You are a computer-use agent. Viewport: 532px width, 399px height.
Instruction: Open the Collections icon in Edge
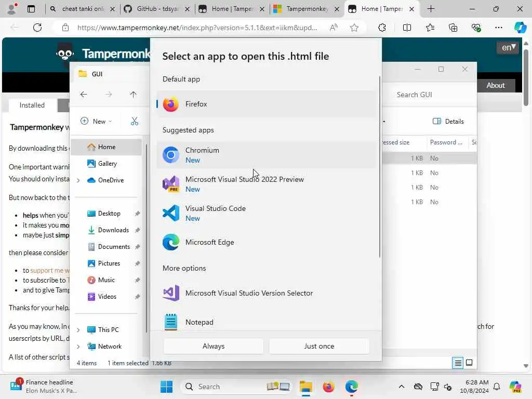point(453,28)
